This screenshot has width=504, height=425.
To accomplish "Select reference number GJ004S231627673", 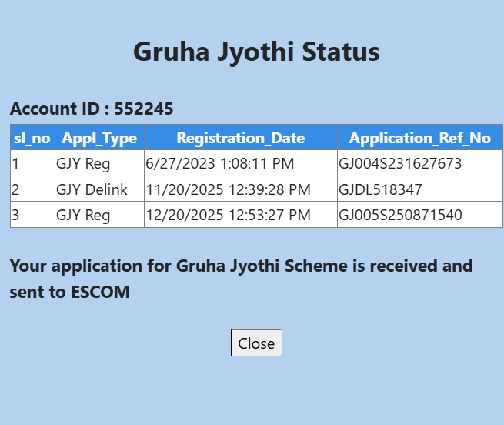I will (400, 163).
